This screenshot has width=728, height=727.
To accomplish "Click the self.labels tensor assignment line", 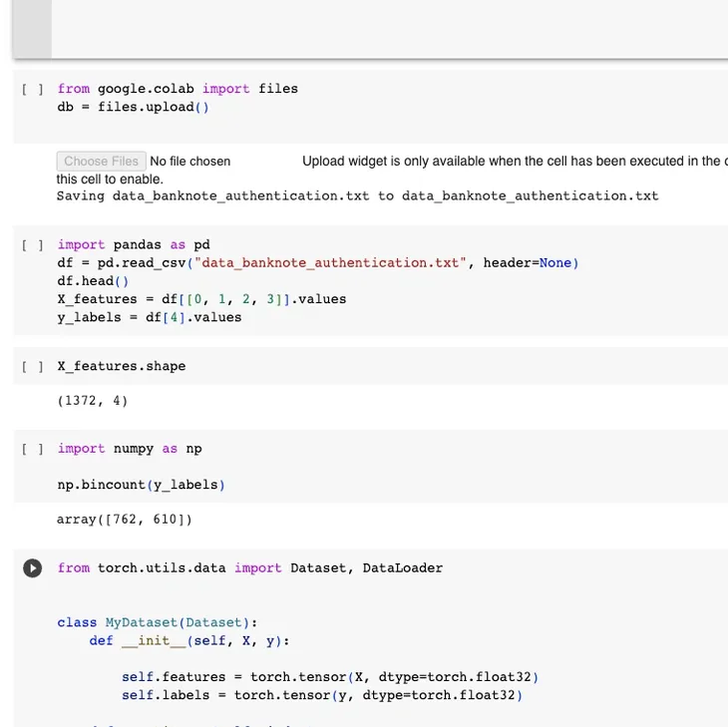I will point(322,695).
